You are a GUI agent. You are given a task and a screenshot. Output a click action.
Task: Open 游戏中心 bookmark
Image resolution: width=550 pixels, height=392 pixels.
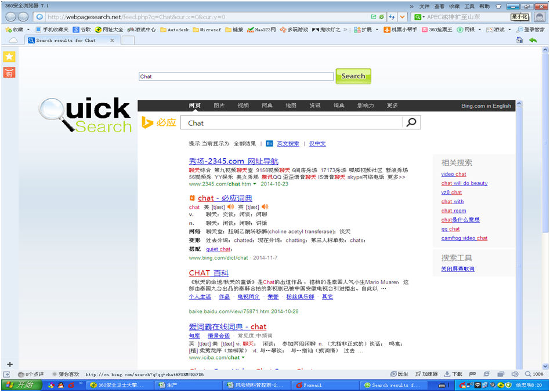142,30
